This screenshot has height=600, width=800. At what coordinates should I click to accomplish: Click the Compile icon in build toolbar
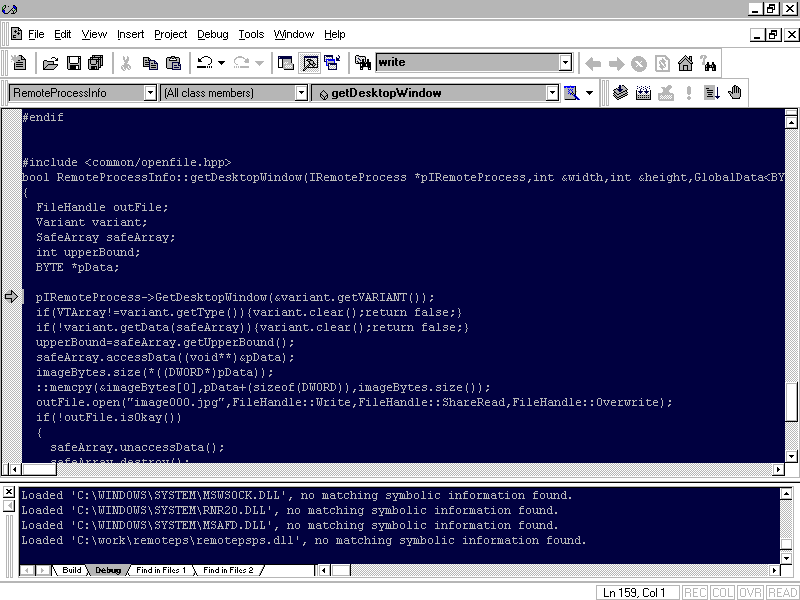tap(620, 93)
